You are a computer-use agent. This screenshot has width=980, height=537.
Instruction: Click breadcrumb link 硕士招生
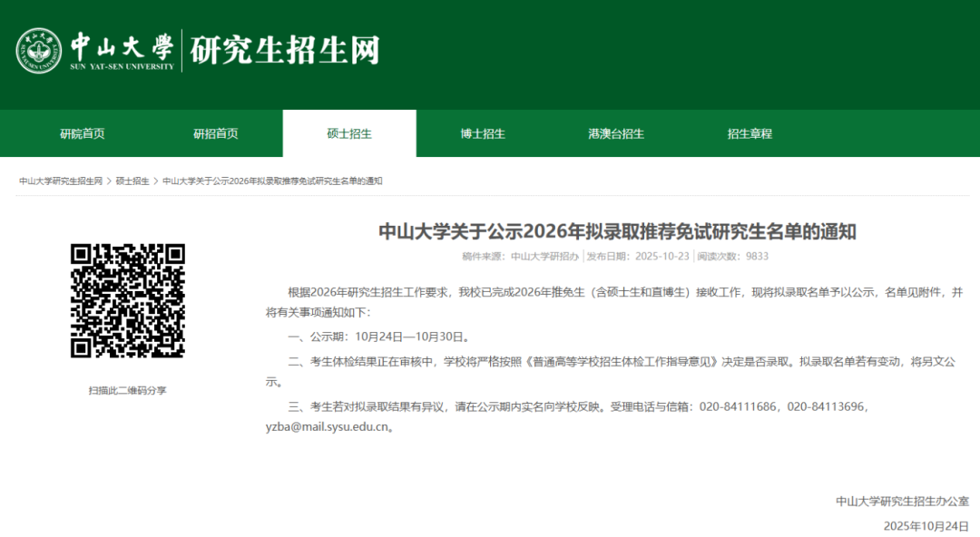click(x=132, y=181)
